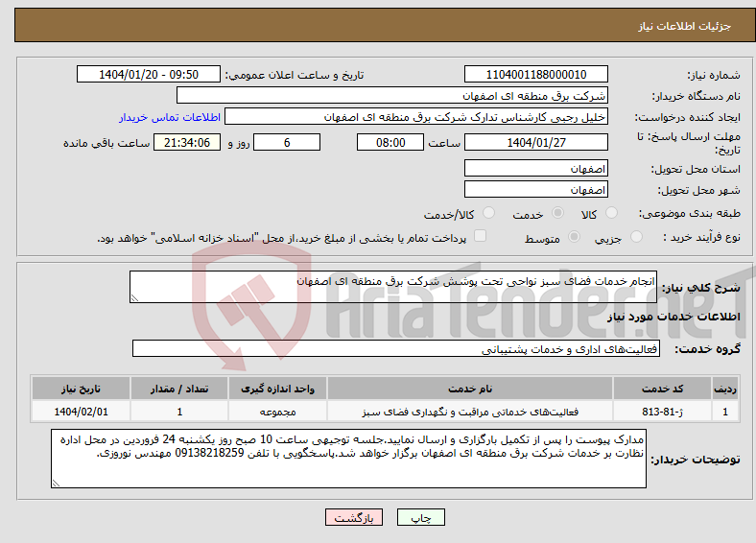The width and height of the screenshot is (756, 543).
Task: Click the تعداد / مقدار column header
Action: coord(179,389)
